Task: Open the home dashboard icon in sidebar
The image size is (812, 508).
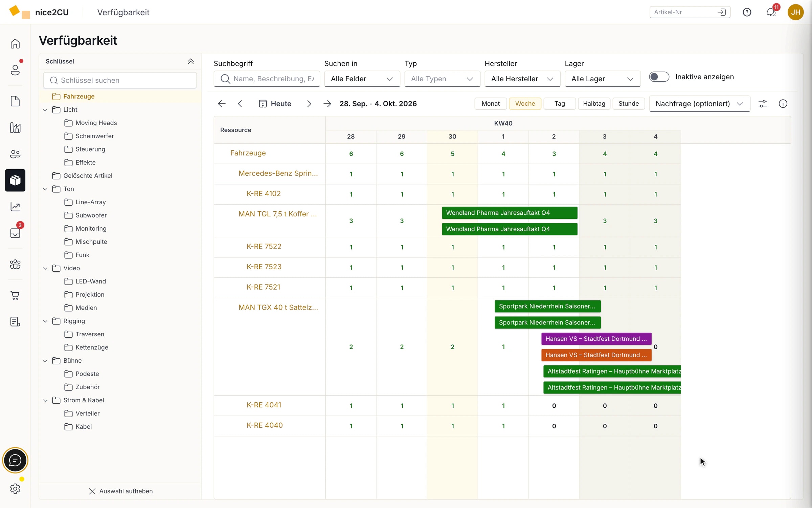Action: coord(15,44)
